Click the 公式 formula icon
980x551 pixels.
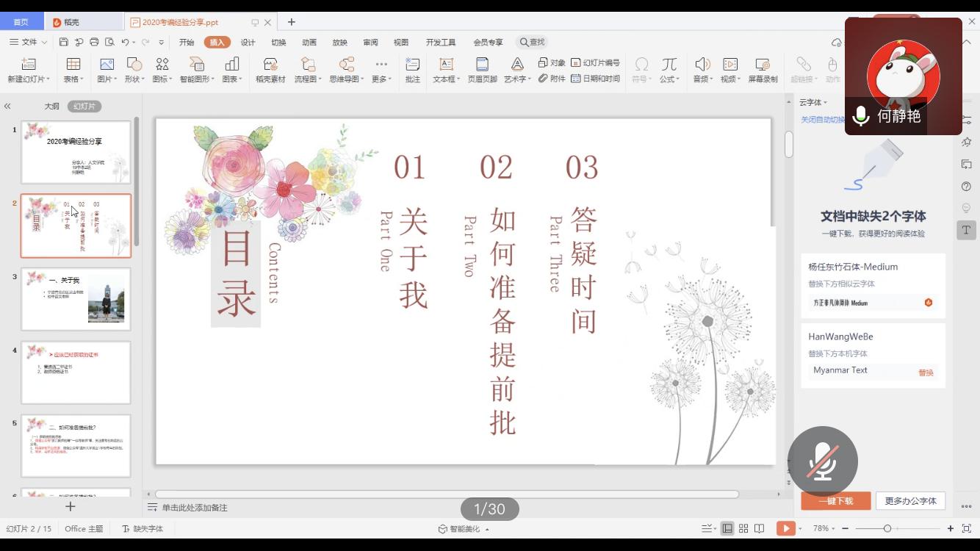point(669,65)
